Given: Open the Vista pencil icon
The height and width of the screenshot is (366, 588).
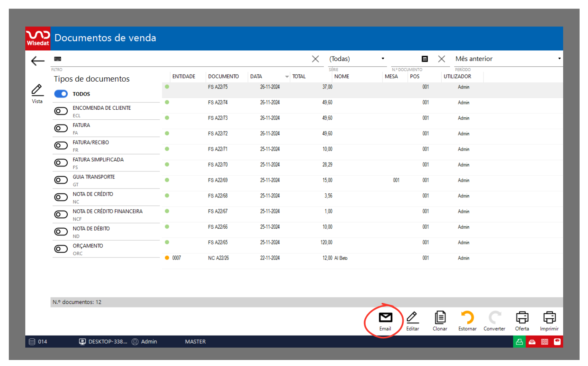Looking at the screenshot, I should click(x=37, y=90).
